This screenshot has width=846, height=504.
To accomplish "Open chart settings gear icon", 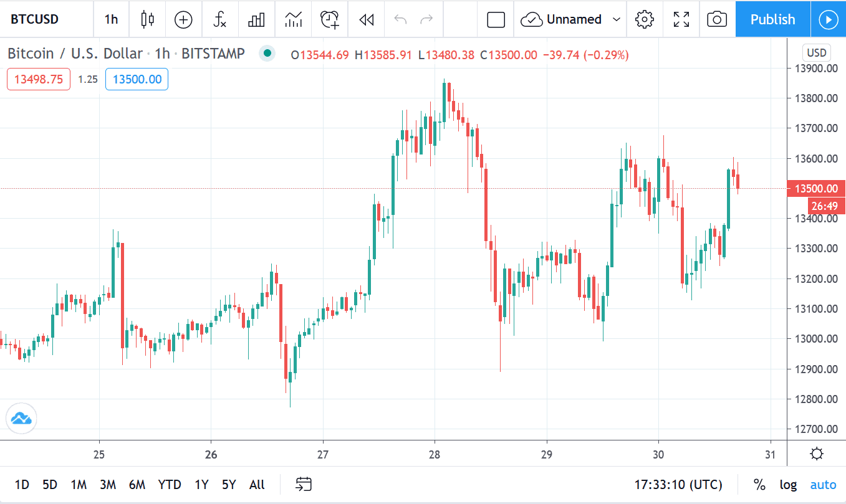I will [x=644, y=19].
